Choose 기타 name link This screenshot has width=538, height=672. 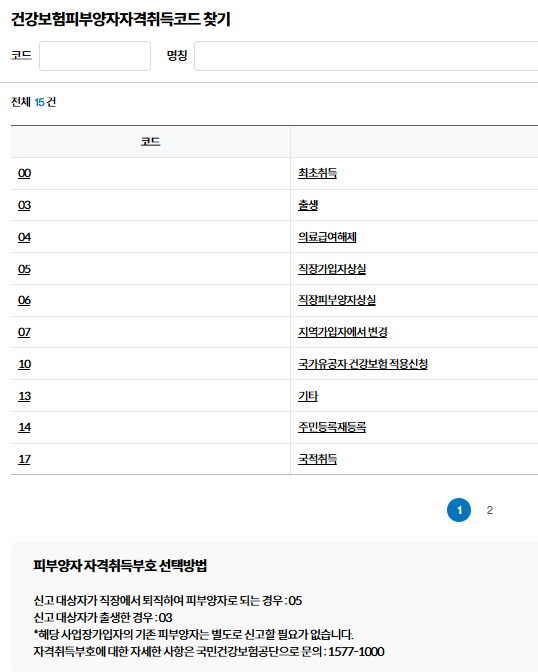coord(308,396)
